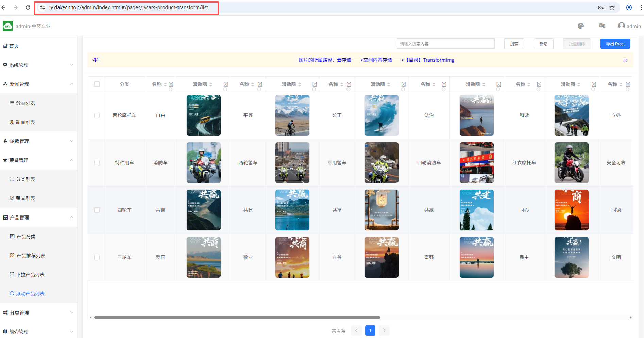The width and height of the screenshot is (644, 338).
Task: Click the star icon beside 荣誉管理
Action: [x=5, y=160]
